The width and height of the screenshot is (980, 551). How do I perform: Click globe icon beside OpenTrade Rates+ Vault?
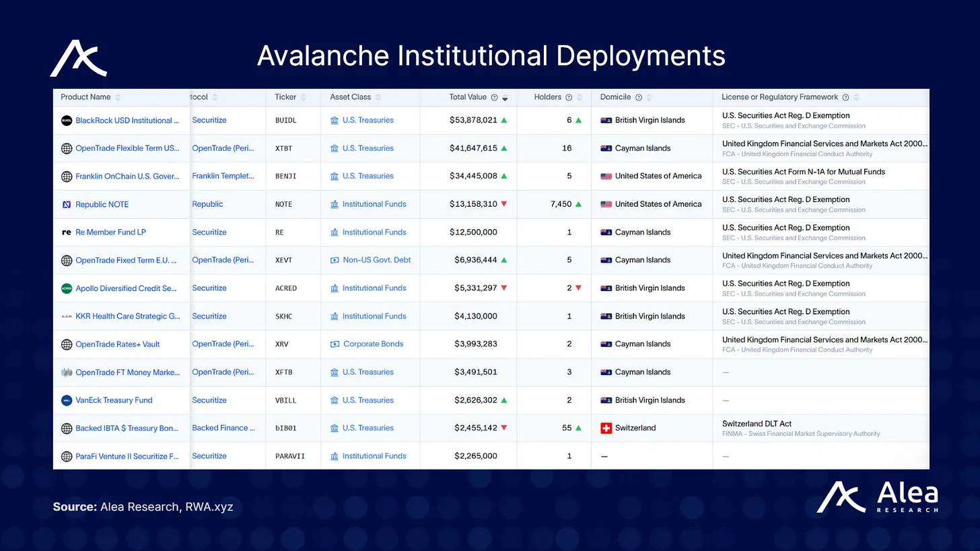pyautogui.click(x=67, y=344)
